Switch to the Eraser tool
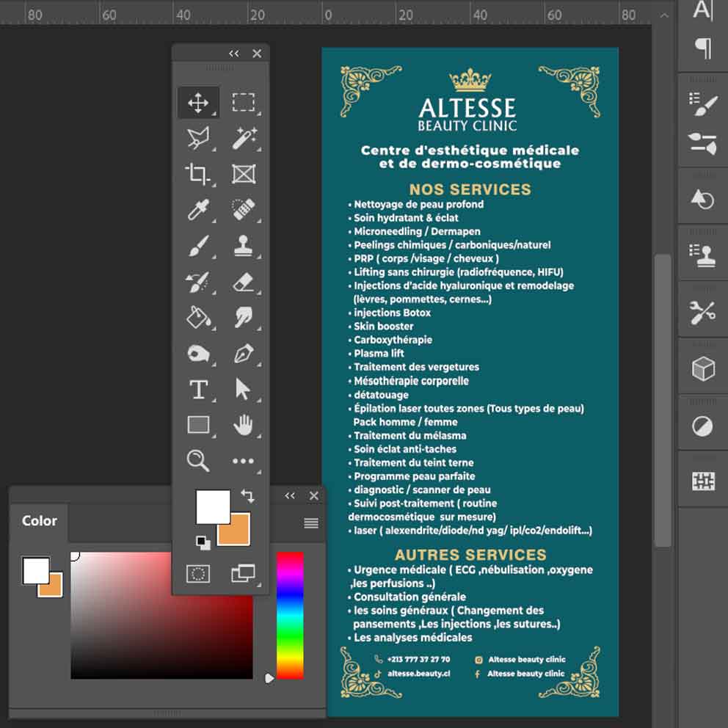Image resolution: width=728 pixels, height=728 pixels. point(243,282)
